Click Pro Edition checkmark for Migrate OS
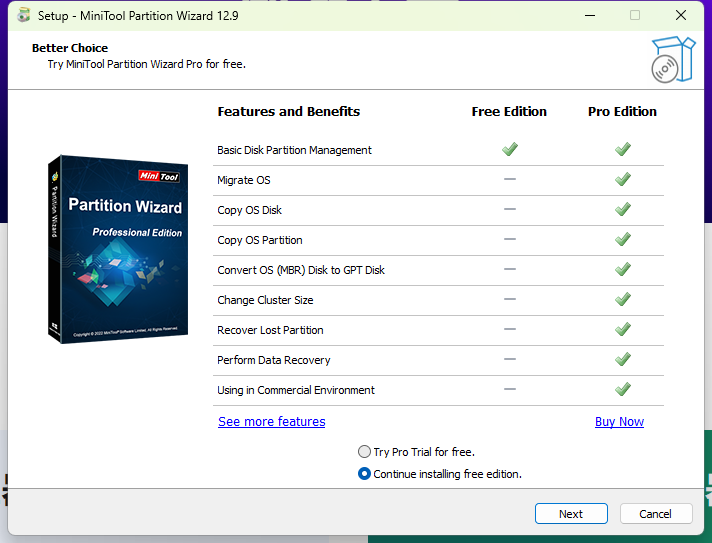 click(623, 179)
